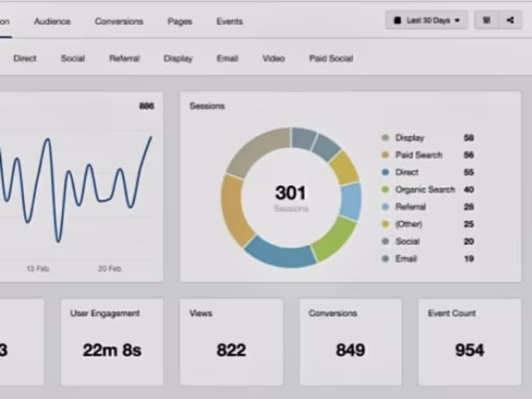This screenshot has width=532, height=399.
Task: Click the 13 Feb axis label
Action: (x=38, y=269)
